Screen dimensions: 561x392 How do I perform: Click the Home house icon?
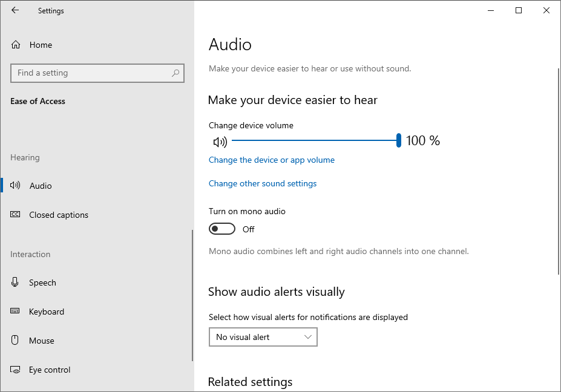16,45
